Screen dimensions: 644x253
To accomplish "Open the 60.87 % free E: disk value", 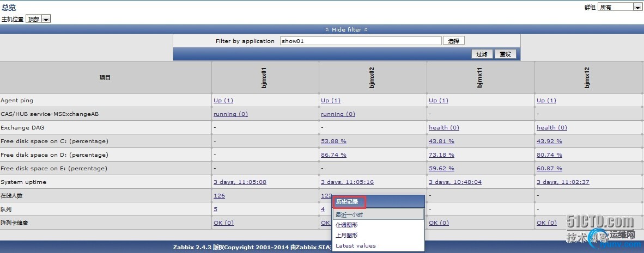I will pos(549,169).
